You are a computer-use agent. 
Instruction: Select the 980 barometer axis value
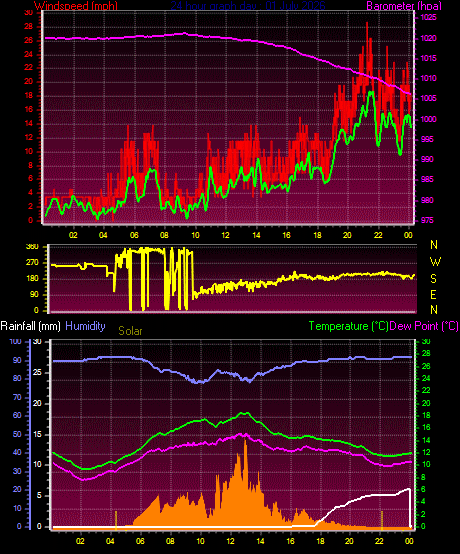[427, 200]
